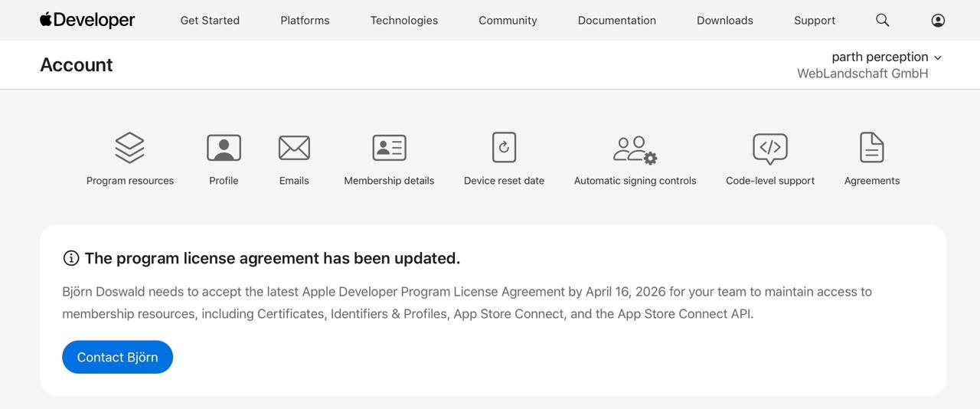Open the Emails envelope icon
Screen dimensions: 980x409
click(294, 148)
